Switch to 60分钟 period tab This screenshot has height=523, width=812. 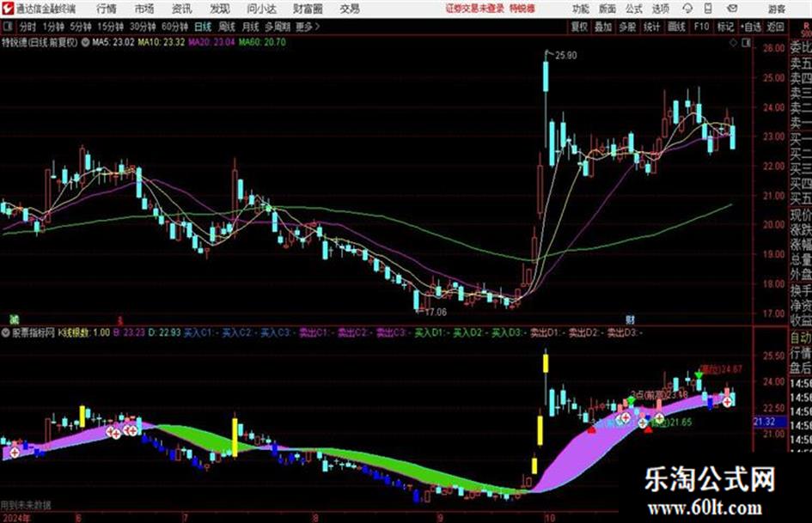tap(175, 27)
